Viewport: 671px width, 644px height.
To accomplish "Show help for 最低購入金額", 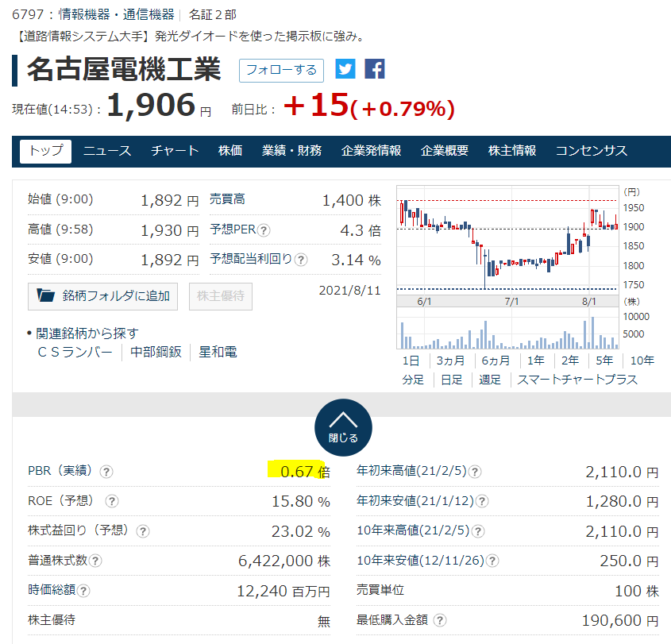I will (x=439, y=620).
